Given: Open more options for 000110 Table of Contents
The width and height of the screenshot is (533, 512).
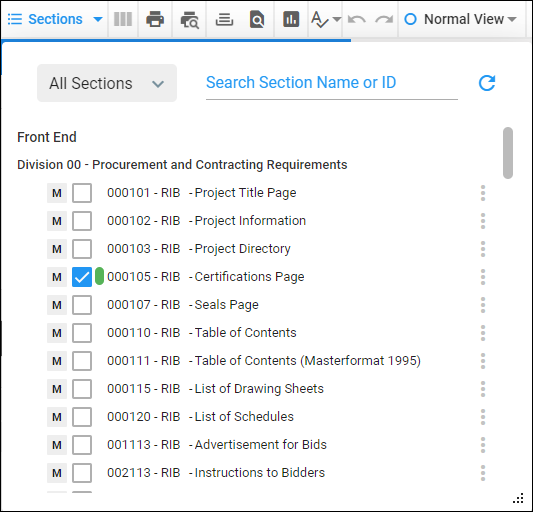Looking at the screenshot, I should (483, 333).
